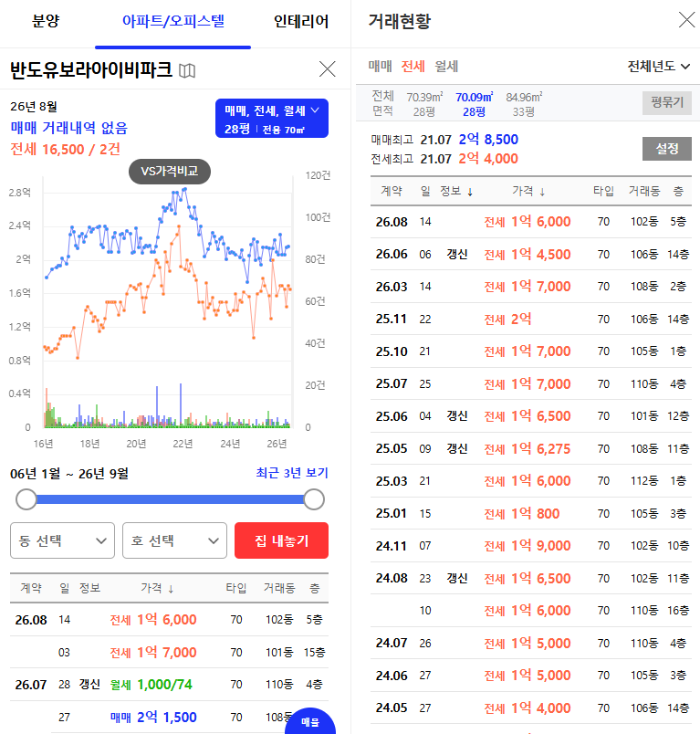Viewport: 700px width, 734px height.
Task: Select the 24.06 105동 3층 row
Action: click(531, 676)
